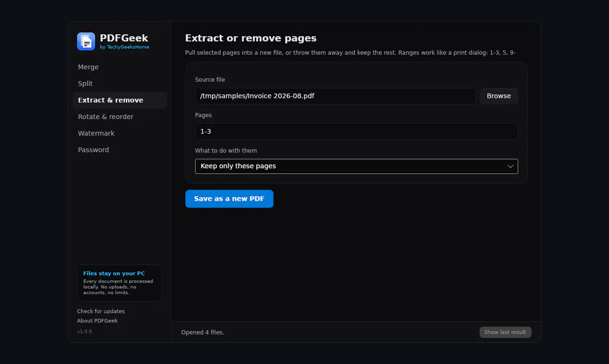609x364 pixels.
Task: Click Show last result button
Action: 505,332
